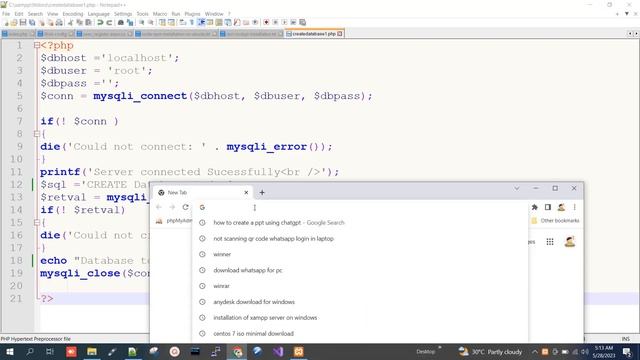The width and height of the screenshot is (640, 360).
Task: Click Chrome forward arrow
Action: [172, 207]
